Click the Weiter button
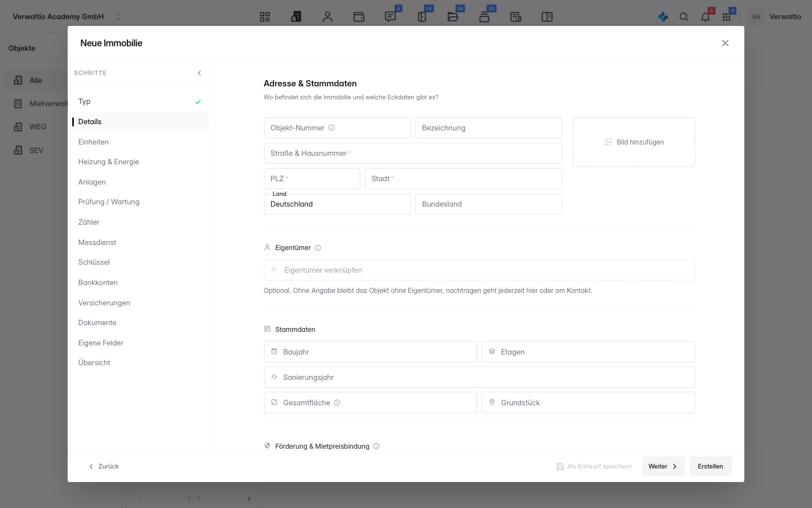Viewport: 812px width, 508px height. [663, 466]
